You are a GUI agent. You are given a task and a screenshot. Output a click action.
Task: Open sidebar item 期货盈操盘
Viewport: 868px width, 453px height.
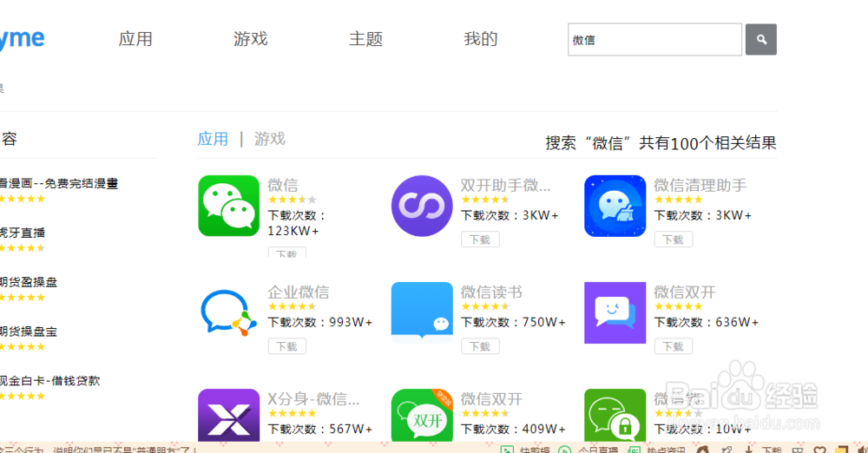click(x=29, y=282)
